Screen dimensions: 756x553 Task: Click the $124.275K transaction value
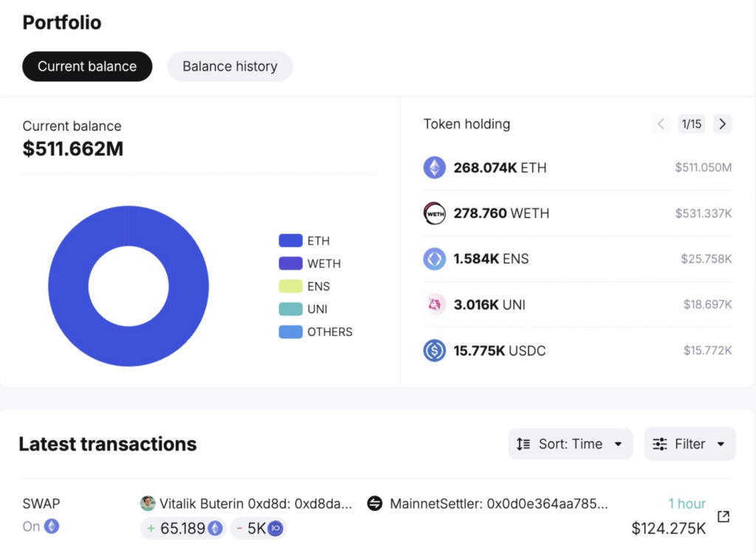pos(669,529)
